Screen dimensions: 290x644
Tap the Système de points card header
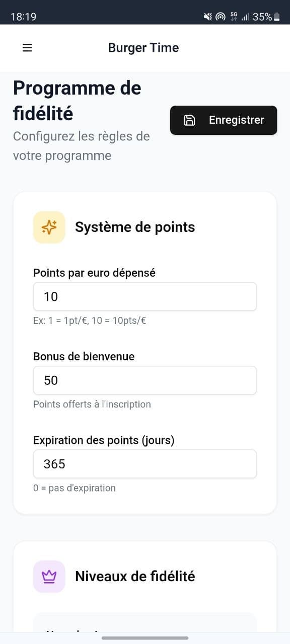pyautogui.click(x=134, y=227)
